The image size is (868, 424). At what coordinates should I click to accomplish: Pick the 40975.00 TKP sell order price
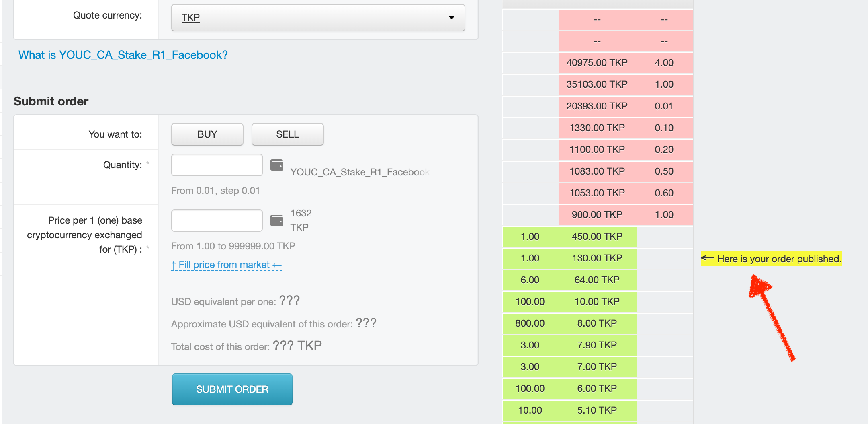pyautogui.click(x=597, y=63)
